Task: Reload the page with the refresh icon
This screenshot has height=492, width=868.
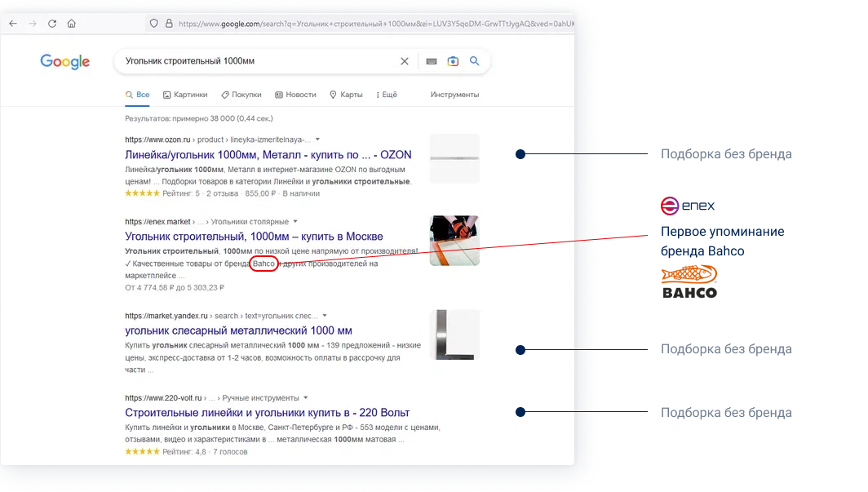Action: point(52,24)
